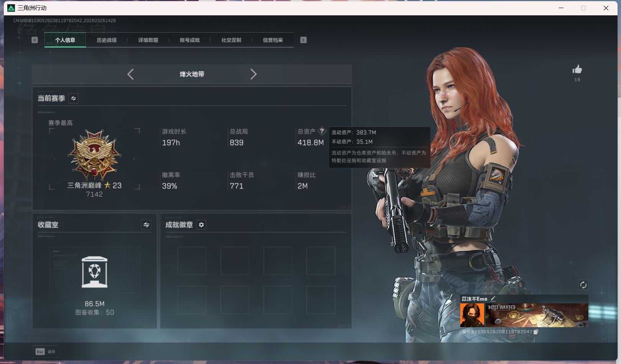Screen dimensions: 621x364
Task: Open achievement badge settings gear
Action: (x=201, y=225)
